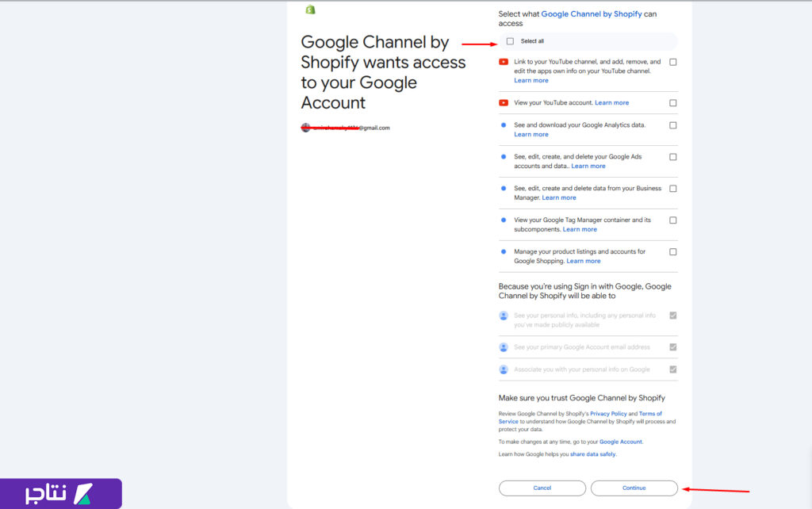Tick the Select all checkbox
The width and height of the screenshot is (812, 509).
coord(510,41)
